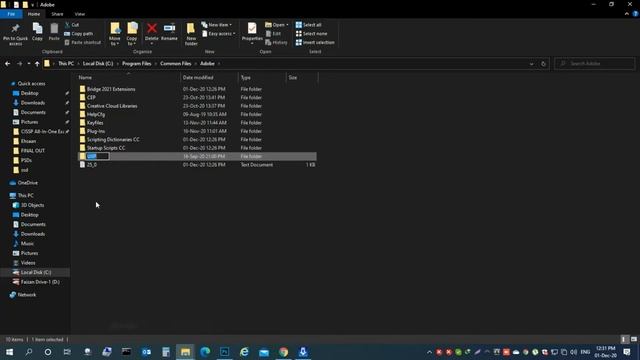Click Select all in the ribbon

tap(309, 25)
